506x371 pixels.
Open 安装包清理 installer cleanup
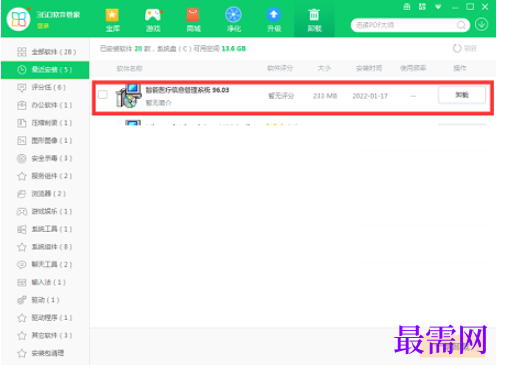(x=45, y=353)
